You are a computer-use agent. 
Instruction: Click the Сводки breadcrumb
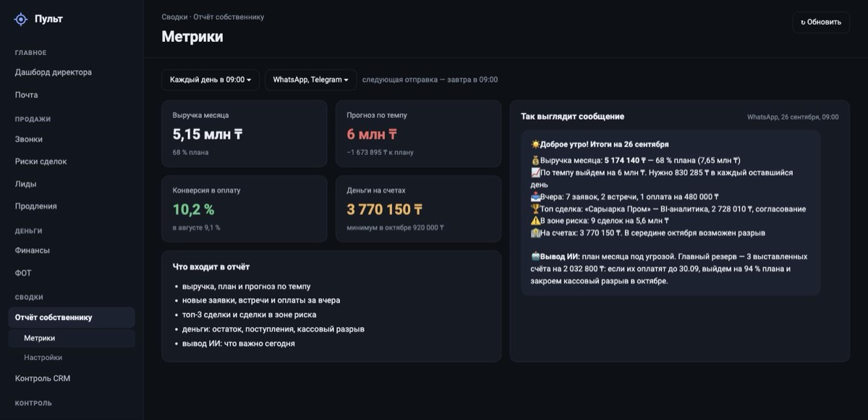point(174,17)
